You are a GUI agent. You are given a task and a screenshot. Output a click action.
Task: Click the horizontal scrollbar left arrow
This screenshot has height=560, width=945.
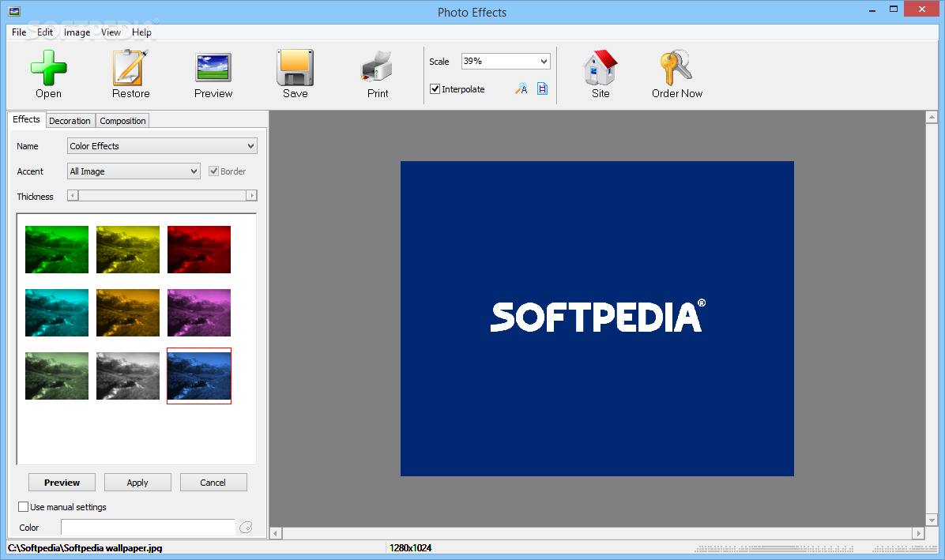coord(276,533)
